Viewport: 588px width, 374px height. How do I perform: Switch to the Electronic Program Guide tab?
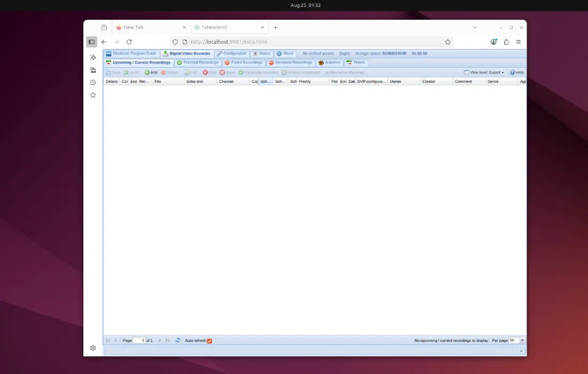tap(131, 53)
